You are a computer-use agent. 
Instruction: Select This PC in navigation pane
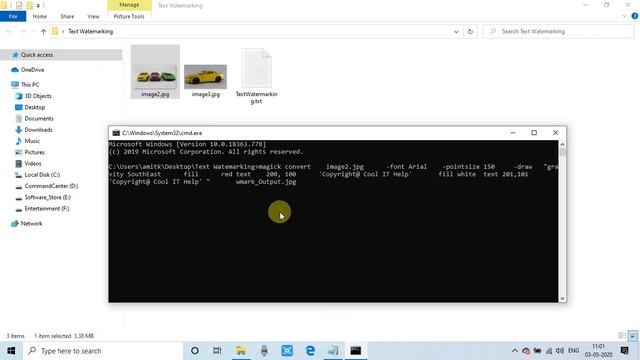point(30,84)
